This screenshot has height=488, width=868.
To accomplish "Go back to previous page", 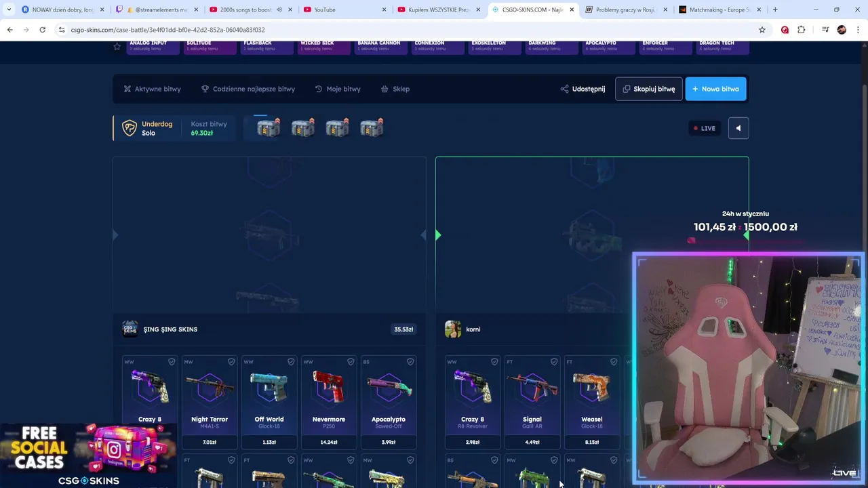I will [x=10, y=30].
